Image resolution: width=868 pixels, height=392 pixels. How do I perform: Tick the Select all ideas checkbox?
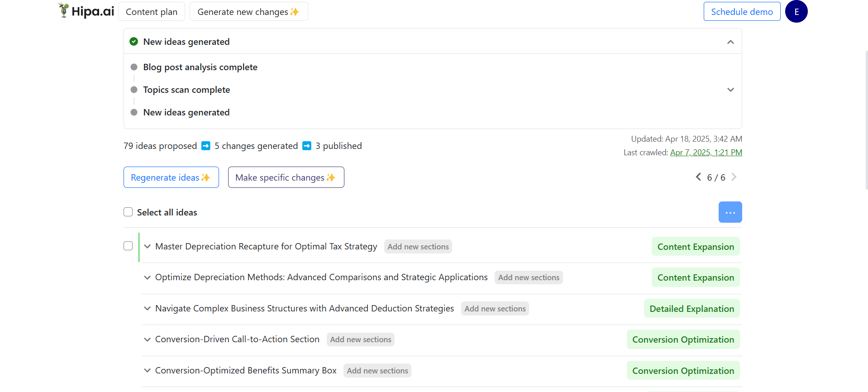pyautogui.click(x=128, y=212)
